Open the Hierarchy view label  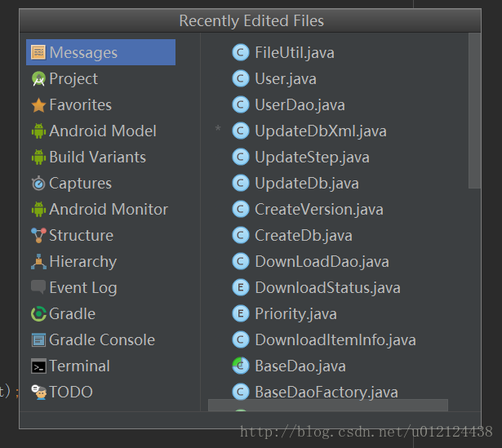point(83,262)
